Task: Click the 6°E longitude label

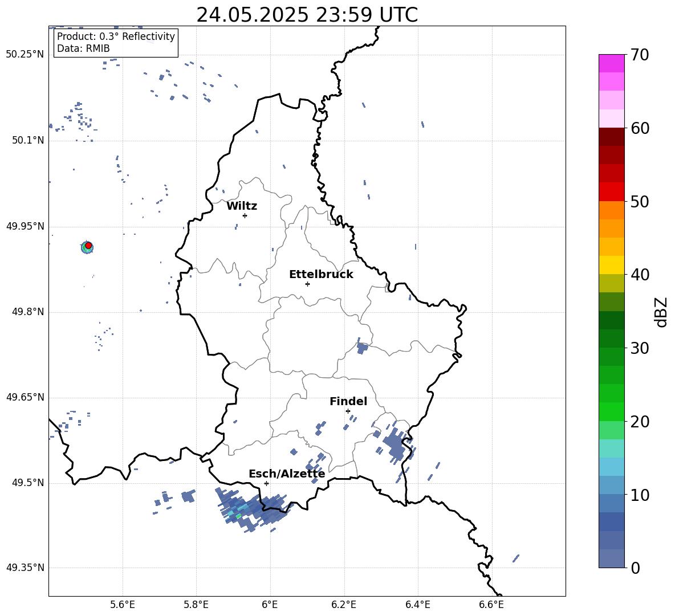Action: pos(270,605)
